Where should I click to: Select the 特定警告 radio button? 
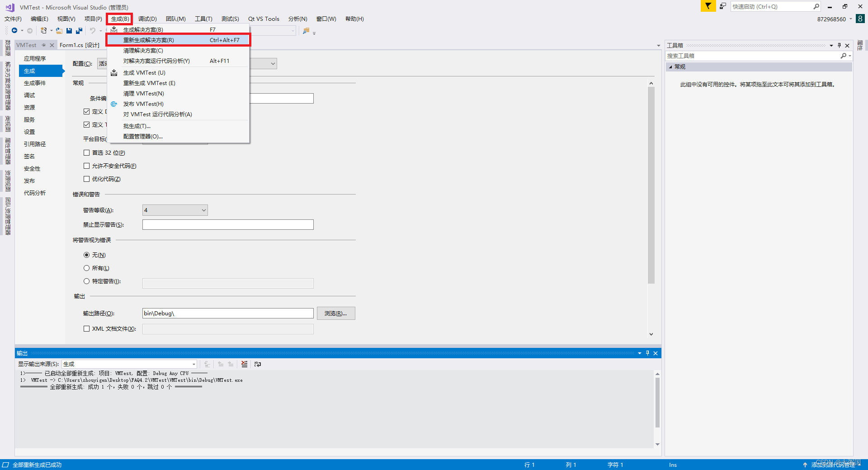(x=86, y=281)
